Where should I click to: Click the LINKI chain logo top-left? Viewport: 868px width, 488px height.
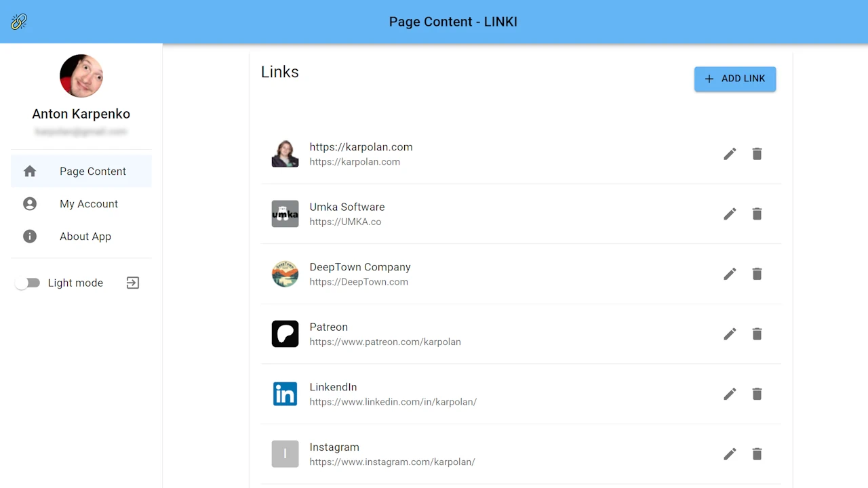pos(19,21)
